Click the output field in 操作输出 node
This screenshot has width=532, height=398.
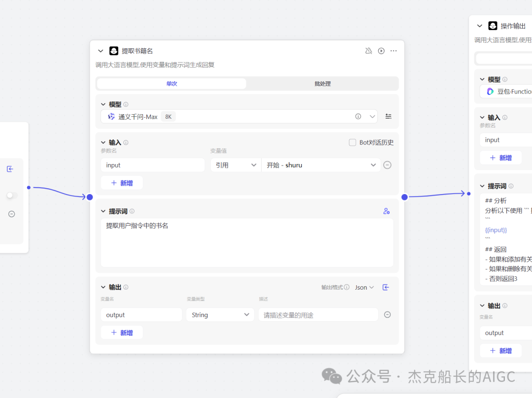(506, 333)
